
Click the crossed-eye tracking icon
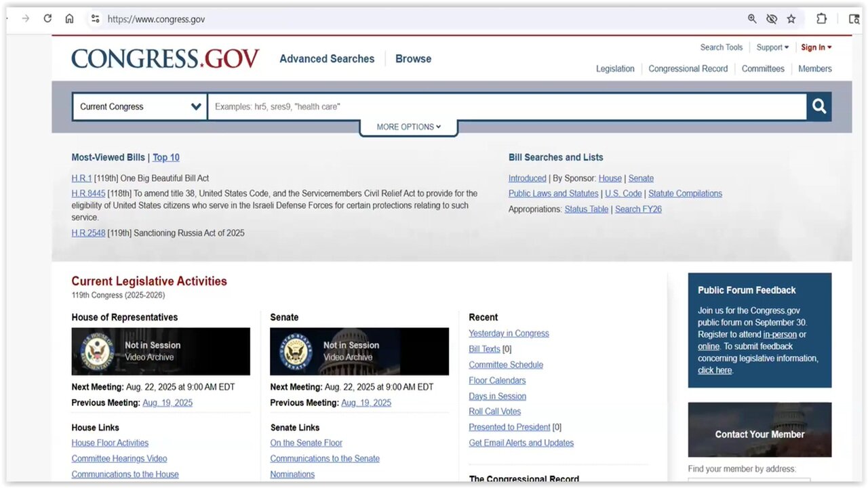point(772,19)
